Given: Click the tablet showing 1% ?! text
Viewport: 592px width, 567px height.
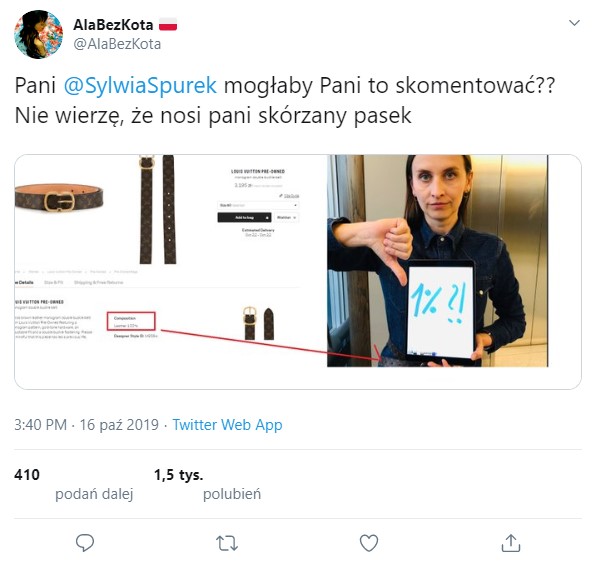Looking at the screenshot, I should point(440,310).
